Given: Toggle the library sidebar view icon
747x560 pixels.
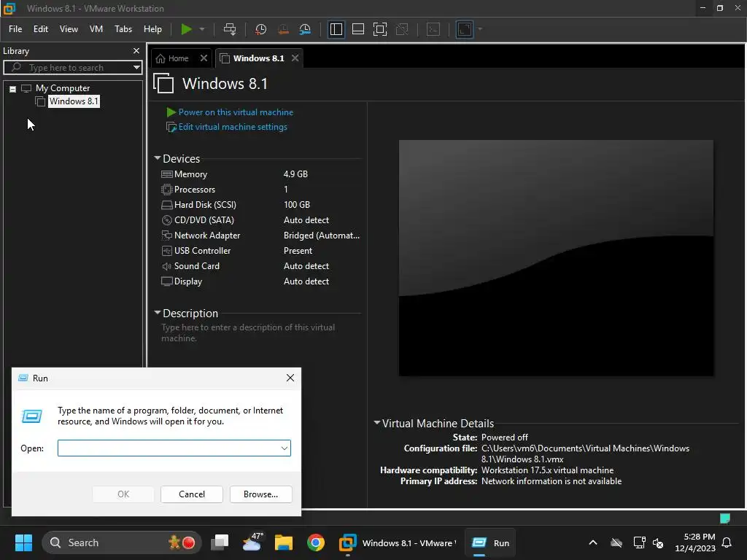Looking at the screenshot, I should pos(336,29).
